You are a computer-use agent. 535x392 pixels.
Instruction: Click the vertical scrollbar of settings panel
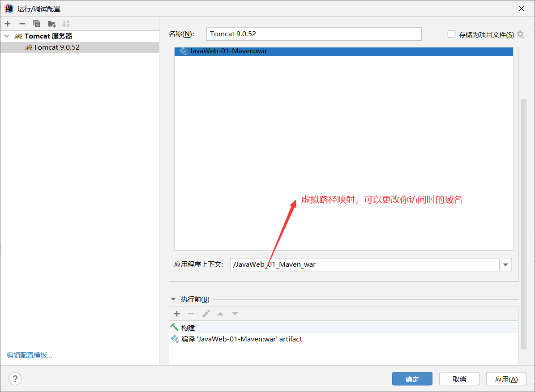pyautogui.click(x=523, y=225)
